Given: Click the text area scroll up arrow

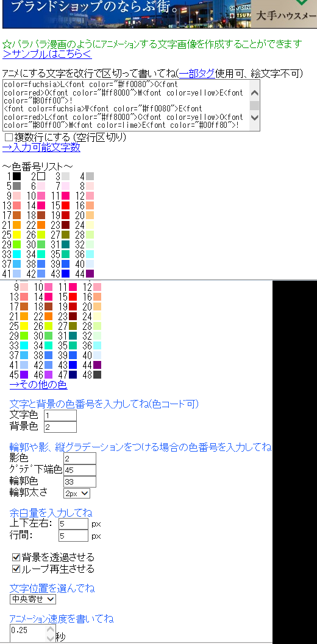Looking at the screenshot, I should (x=254, y=93).
